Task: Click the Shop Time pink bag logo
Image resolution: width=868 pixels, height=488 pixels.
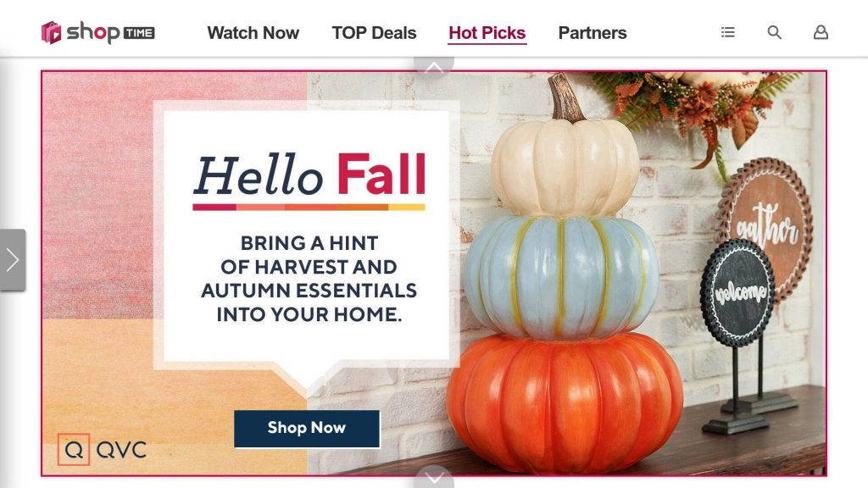Action: tap(52, 33)
